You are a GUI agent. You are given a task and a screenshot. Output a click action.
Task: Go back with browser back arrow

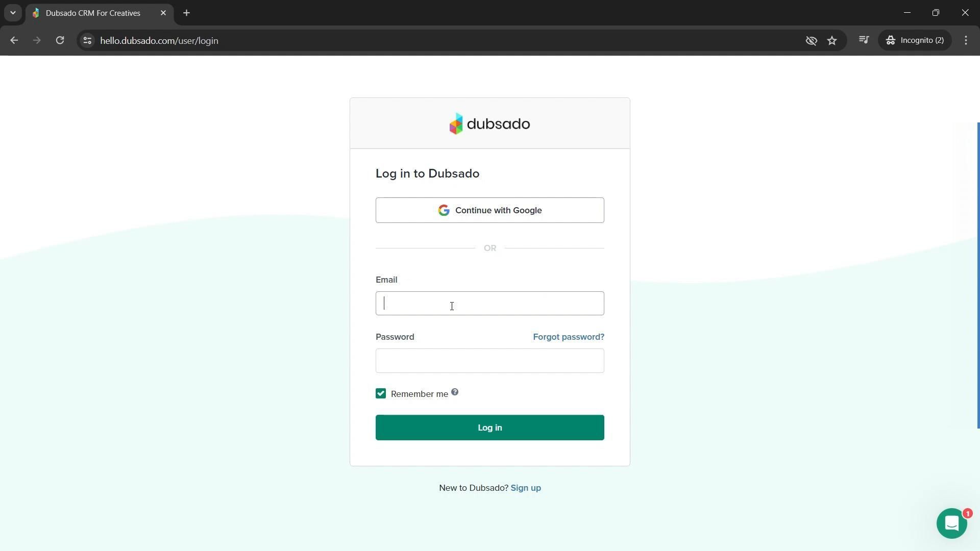click(x=14, y=40)
